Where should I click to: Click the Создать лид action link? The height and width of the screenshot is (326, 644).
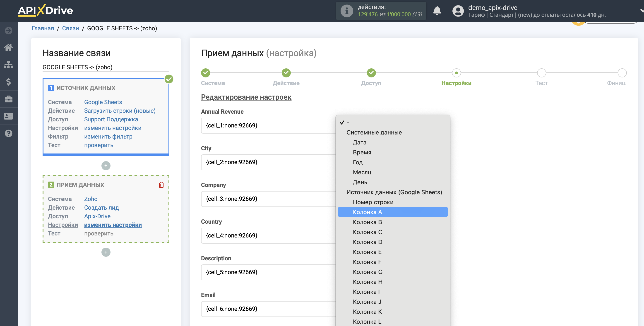(x=101, y=208)
